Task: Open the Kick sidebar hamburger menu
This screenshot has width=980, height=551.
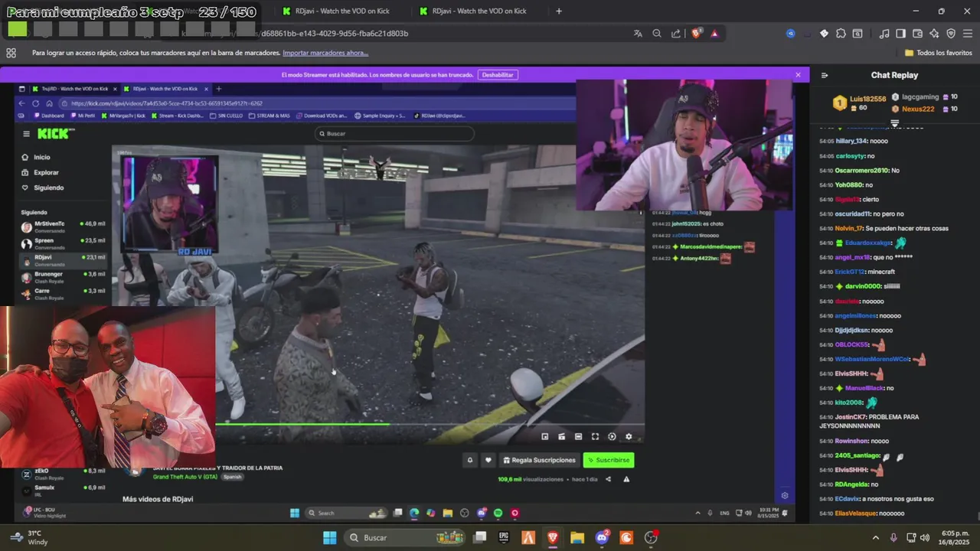Action: [26, 133]
